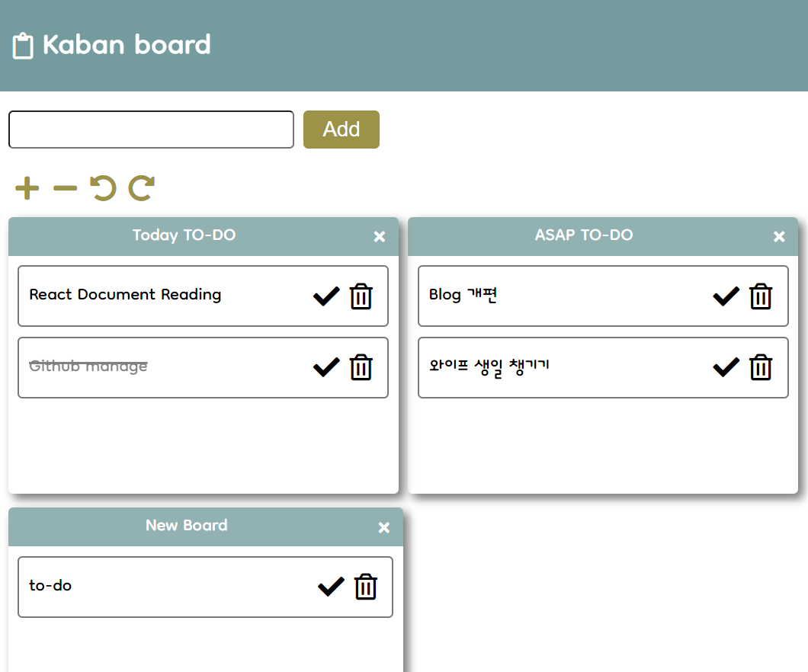Mark 'Blog 개편' as done with checkmark
Viewport: 808px width, 672px height.
726,296
